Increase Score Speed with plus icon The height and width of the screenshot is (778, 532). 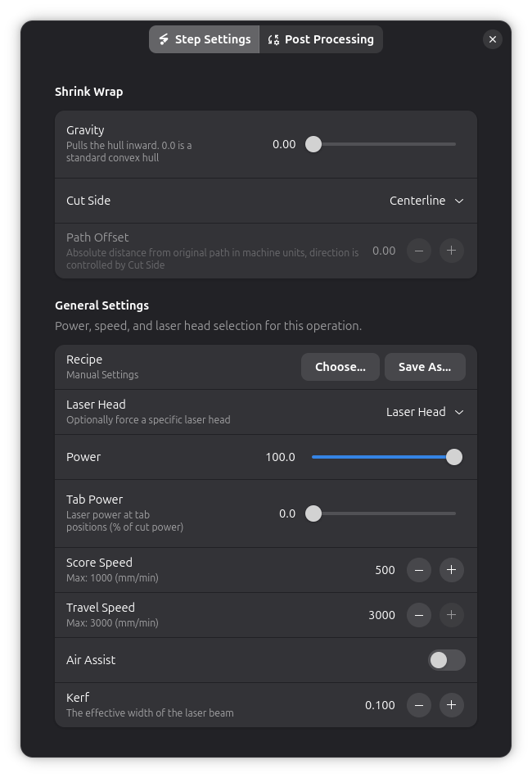coord(451,570)
